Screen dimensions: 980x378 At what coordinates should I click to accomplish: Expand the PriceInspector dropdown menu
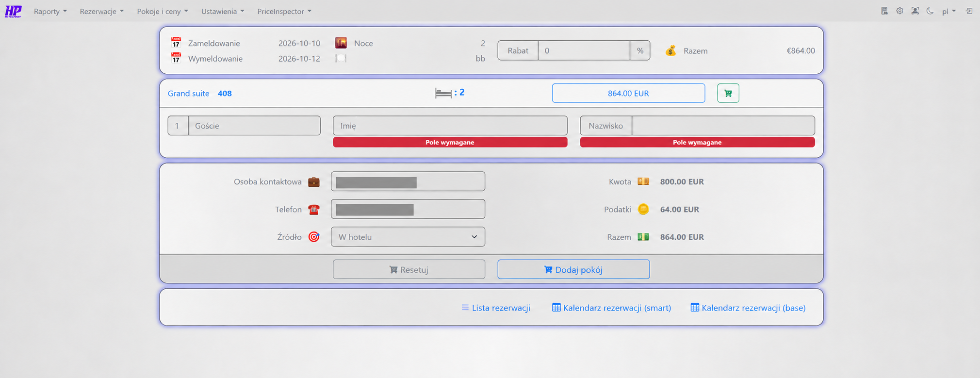click(x=284, y=11)
